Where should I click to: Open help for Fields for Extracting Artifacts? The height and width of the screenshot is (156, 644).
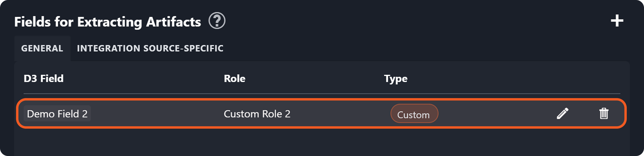coord(217,21)
